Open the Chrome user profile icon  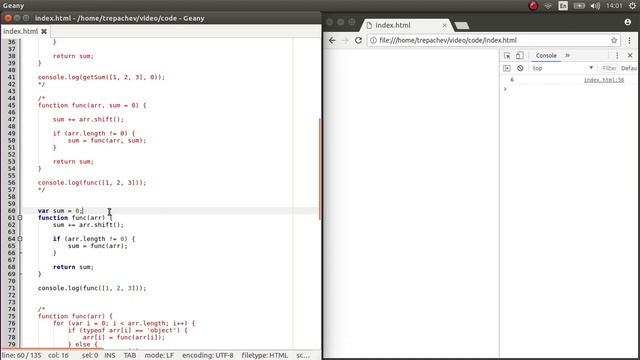[628, 22]
